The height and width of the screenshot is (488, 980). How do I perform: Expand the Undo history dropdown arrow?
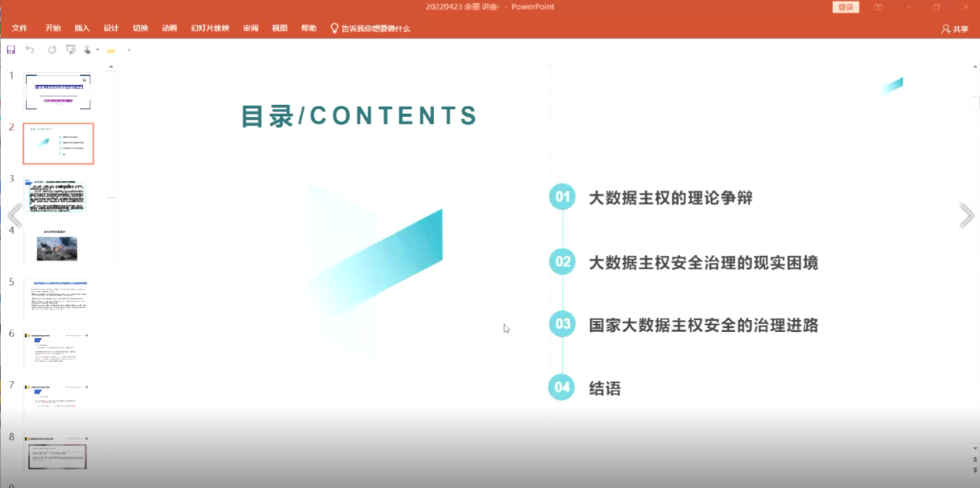click(x=39, y=50)
